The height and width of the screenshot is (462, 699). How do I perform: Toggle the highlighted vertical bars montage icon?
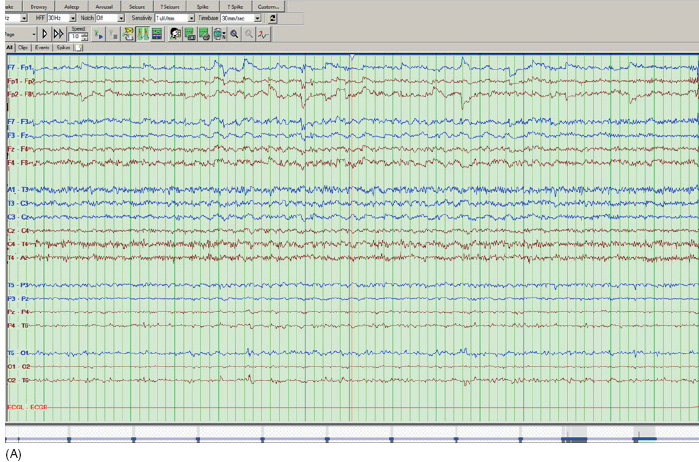(x=141, y=33)
